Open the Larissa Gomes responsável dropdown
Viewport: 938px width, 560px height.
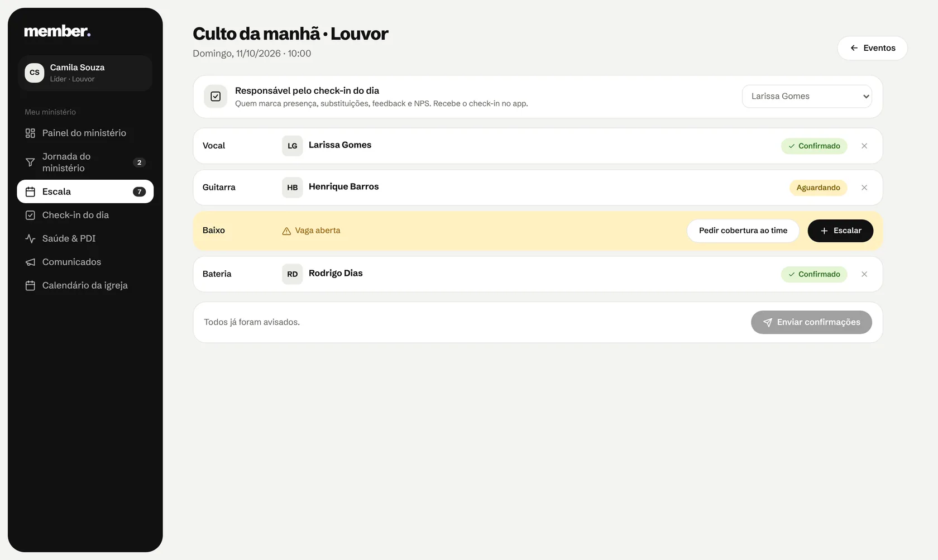(x=807, y=96)
